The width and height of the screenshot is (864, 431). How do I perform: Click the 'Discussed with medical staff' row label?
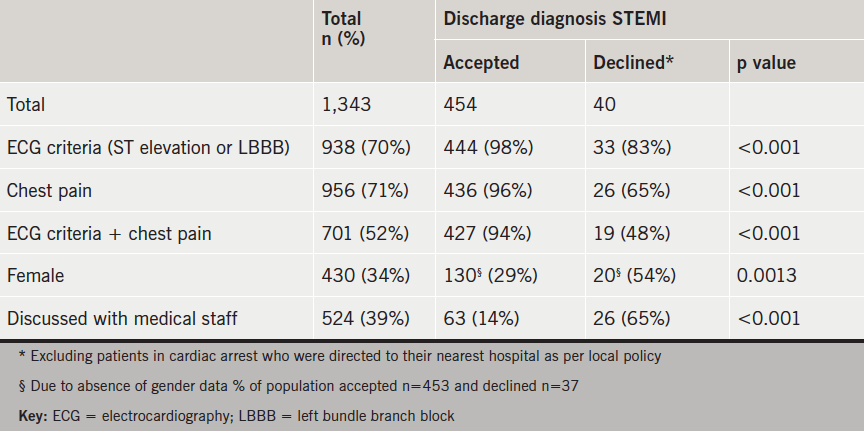click(x=120, y=319)
